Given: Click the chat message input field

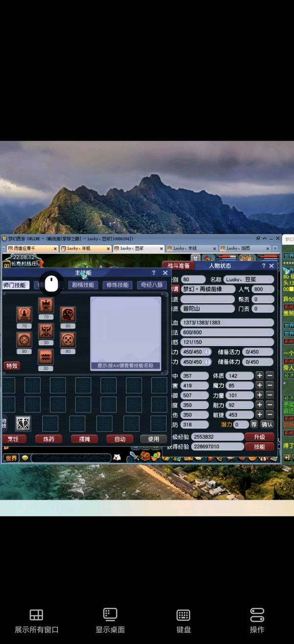Looking at the screenshot, I should pyautogui.click(x=71, y=458).
